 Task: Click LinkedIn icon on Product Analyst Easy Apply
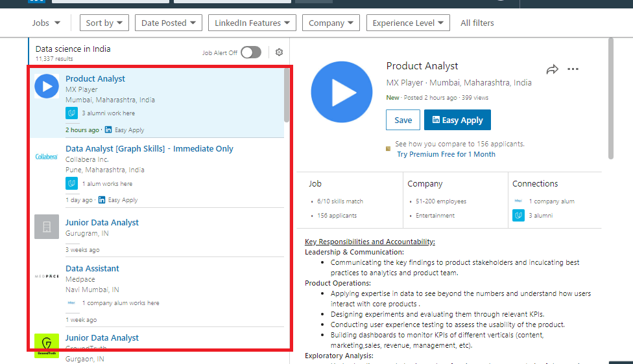[108, 130]
